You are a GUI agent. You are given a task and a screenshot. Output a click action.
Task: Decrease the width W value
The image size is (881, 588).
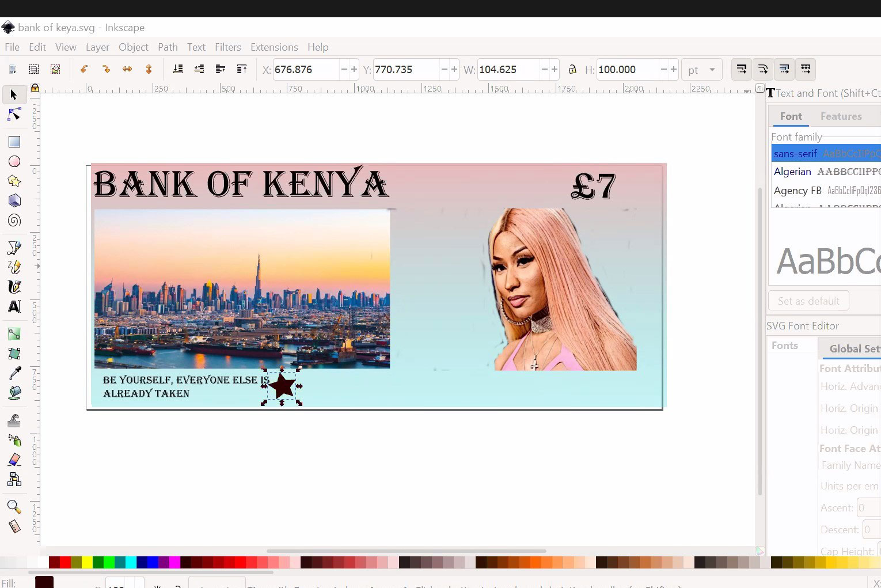[x=544, y=70]
